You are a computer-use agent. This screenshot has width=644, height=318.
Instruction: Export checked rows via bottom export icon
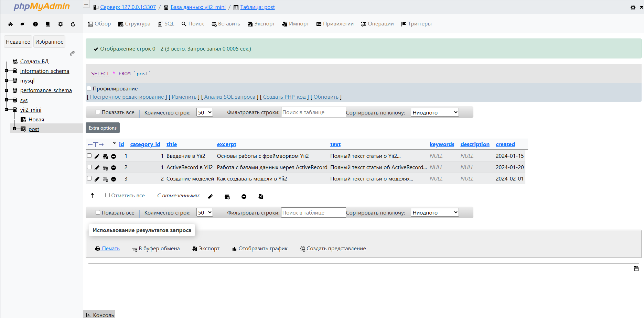click(x=261, y=197)
